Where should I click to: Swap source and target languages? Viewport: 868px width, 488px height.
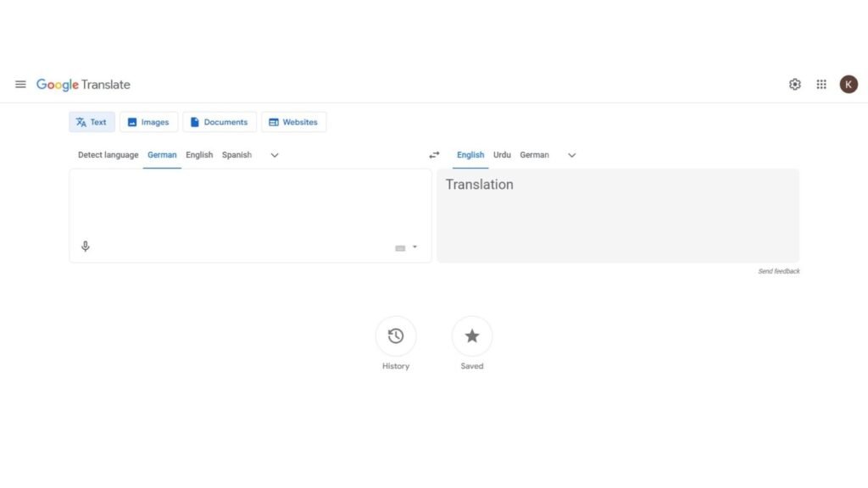click(435, 155)
